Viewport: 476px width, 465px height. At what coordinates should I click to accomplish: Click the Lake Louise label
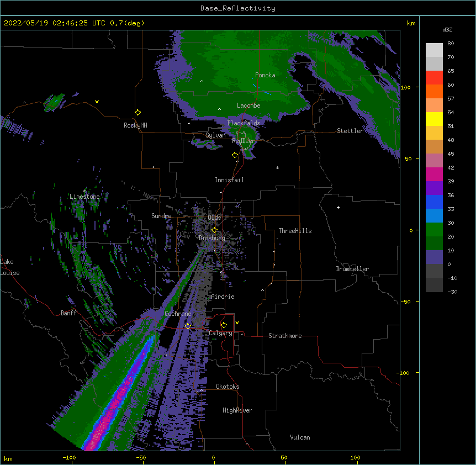click(10, 267)
